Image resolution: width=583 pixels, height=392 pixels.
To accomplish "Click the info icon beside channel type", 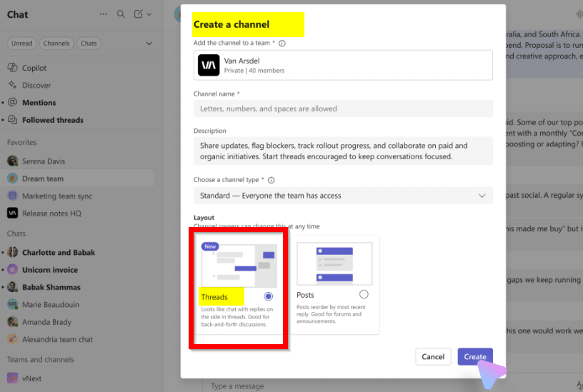I will [x=271, y=181].
